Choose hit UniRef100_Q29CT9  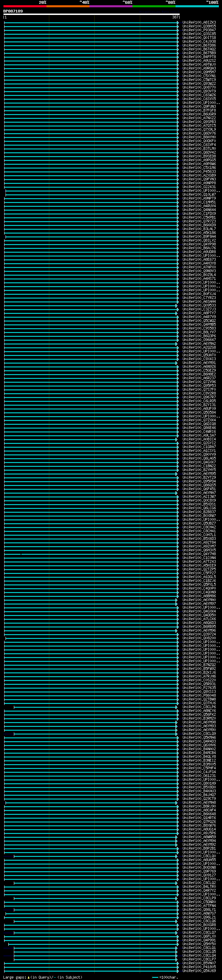coord(199,799)
